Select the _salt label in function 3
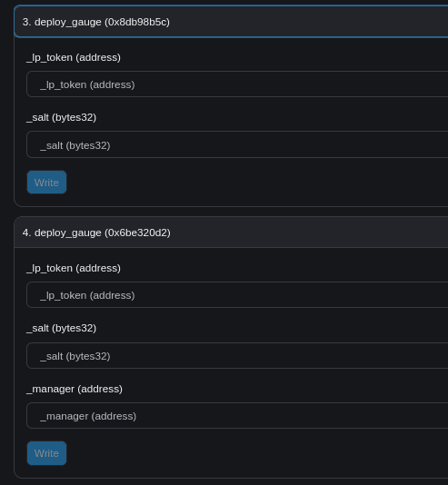This screenshot has height=485, width=448. (x=62, y=117)
